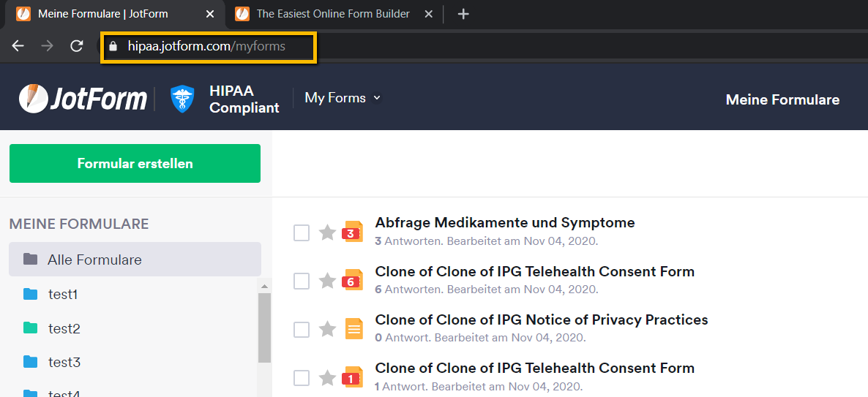
Task: Click the Formular erstellen button
Action: [x=135, y=163]
